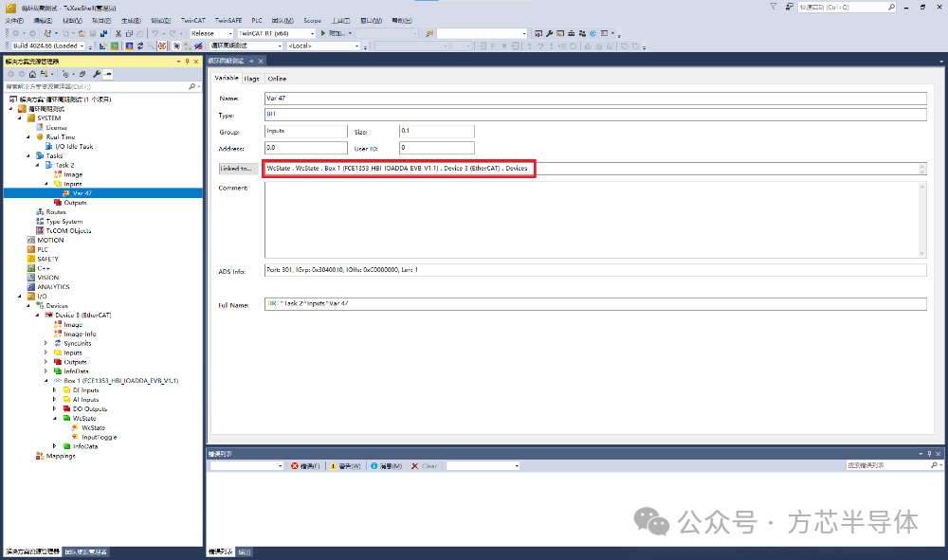Click the Quick Launch search box
Image resolution: width=948 pixels, height=560 pixels.
(847, 8)
